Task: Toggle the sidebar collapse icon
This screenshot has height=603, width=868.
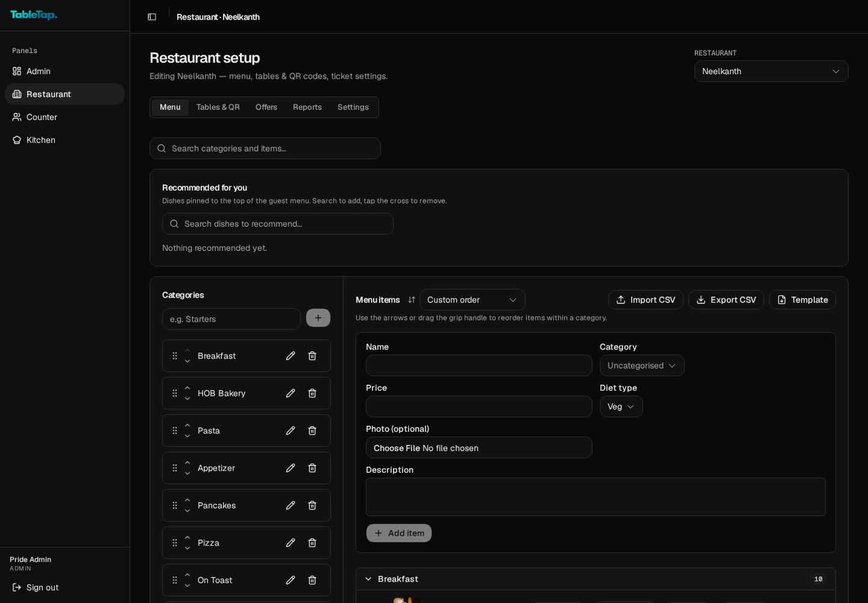Action: [x=152, y=17]
